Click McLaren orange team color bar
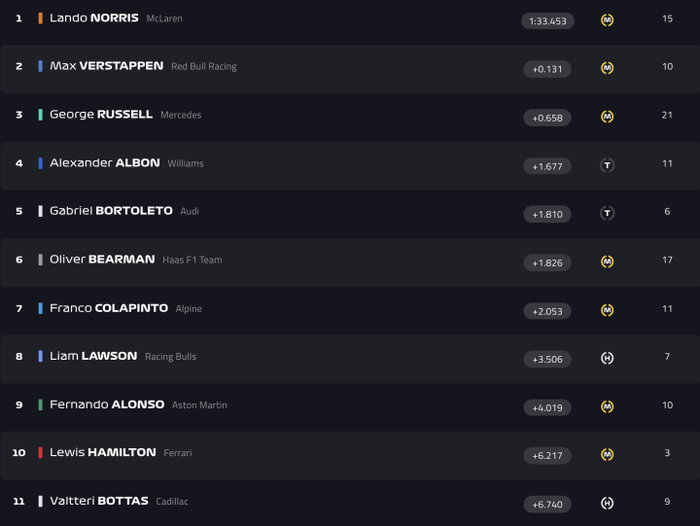Image resolution: width=700 pixels, height=526 pixels. 40,18
